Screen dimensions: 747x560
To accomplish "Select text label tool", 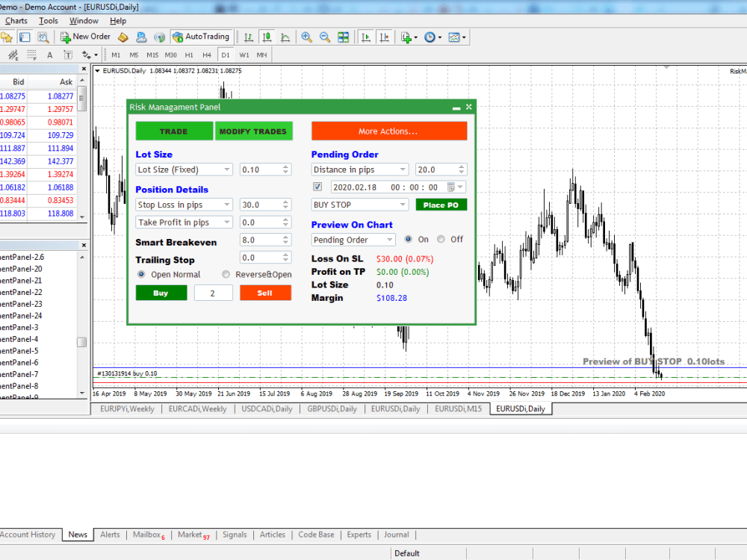I will (68, 55).
